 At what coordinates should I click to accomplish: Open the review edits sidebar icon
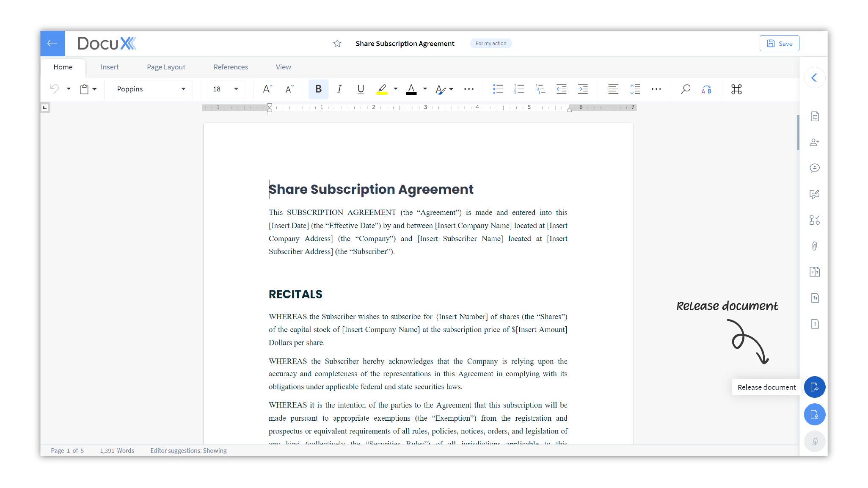(x=815, y=194)
